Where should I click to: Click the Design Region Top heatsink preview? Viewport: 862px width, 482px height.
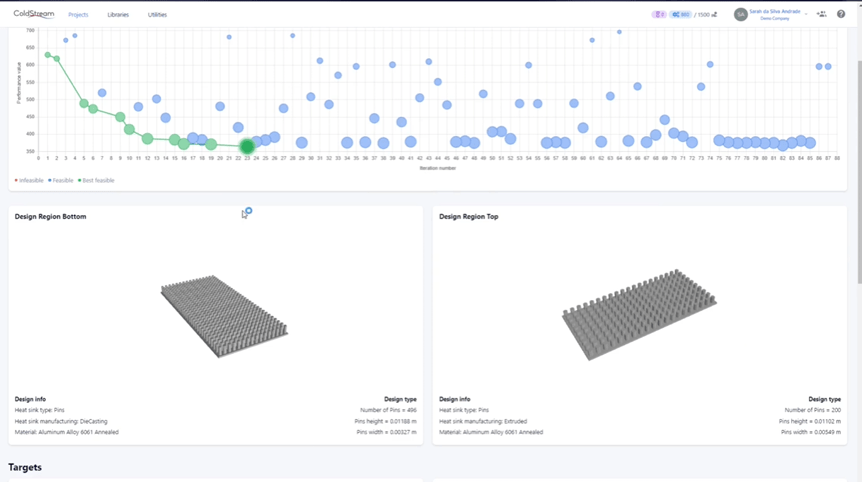628,314
